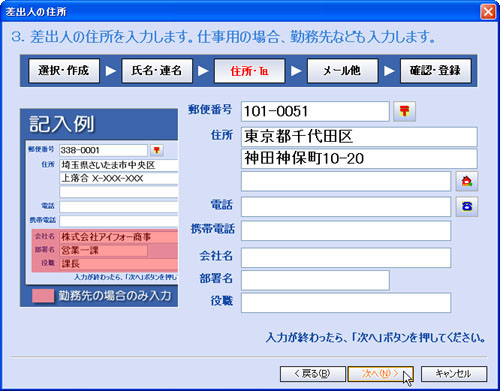Select the 住所・℡ step button
Image resolution: width=500 pixels, height=391 pixels.
click(250, 71)
